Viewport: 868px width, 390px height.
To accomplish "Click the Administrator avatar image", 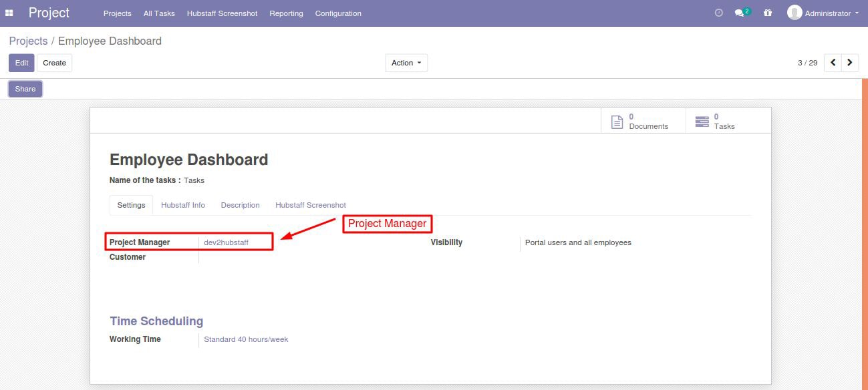I will tap(794, 13).
